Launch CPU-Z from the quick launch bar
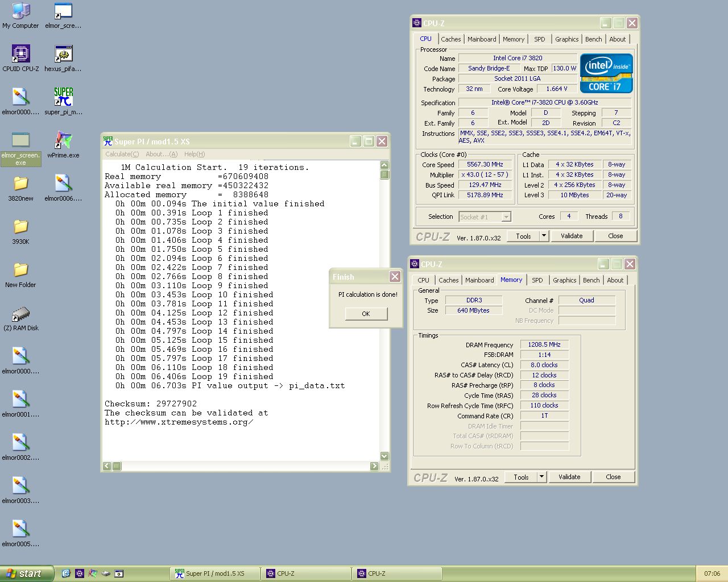This screenshot has width=728, height=582. 80,573
